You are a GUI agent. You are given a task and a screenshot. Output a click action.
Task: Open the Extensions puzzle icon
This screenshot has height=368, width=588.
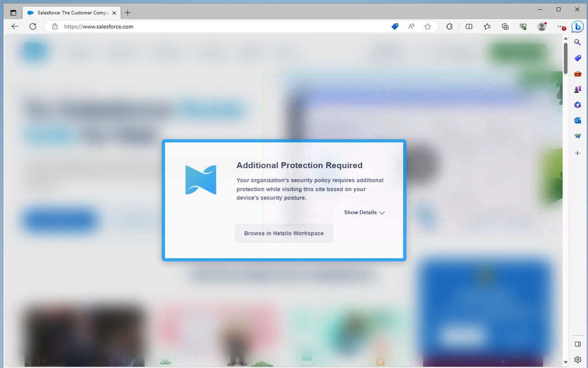point(449,27)
